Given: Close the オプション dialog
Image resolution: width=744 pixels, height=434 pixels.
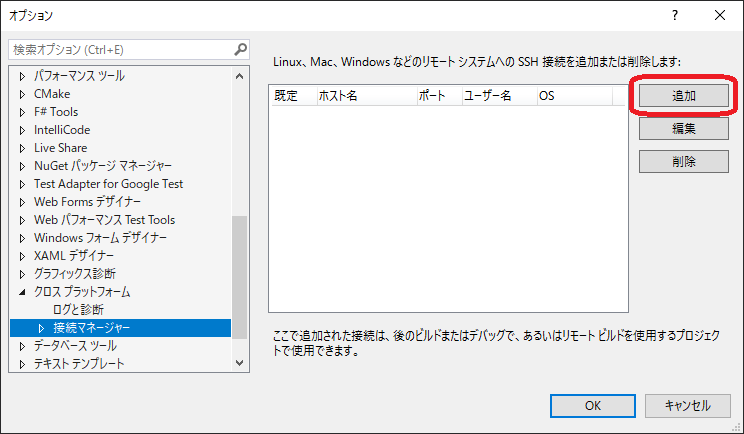Looking at the screenshot, I should pos(720,16).
